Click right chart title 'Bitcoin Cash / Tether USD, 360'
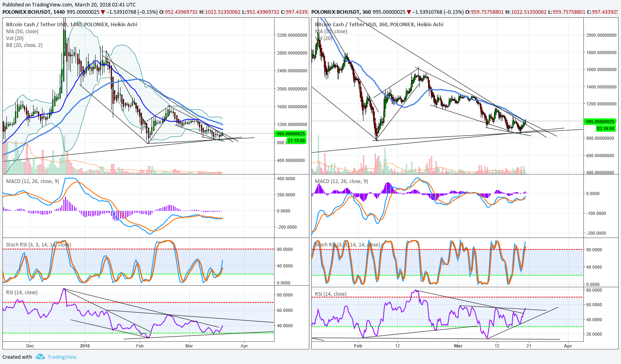Viewport: 621px width, 364px height. click(x=352, y=24)
